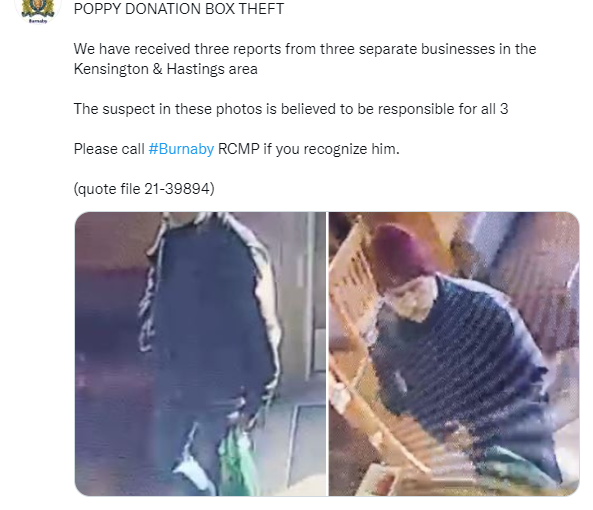This screenshot has width=593, height=510.
Task: Click 'We have received three reports' line
Action: (305, 49)
